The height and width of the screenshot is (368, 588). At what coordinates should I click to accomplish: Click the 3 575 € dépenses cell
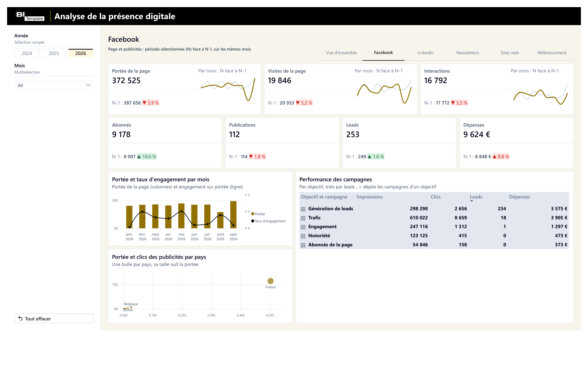559,209
